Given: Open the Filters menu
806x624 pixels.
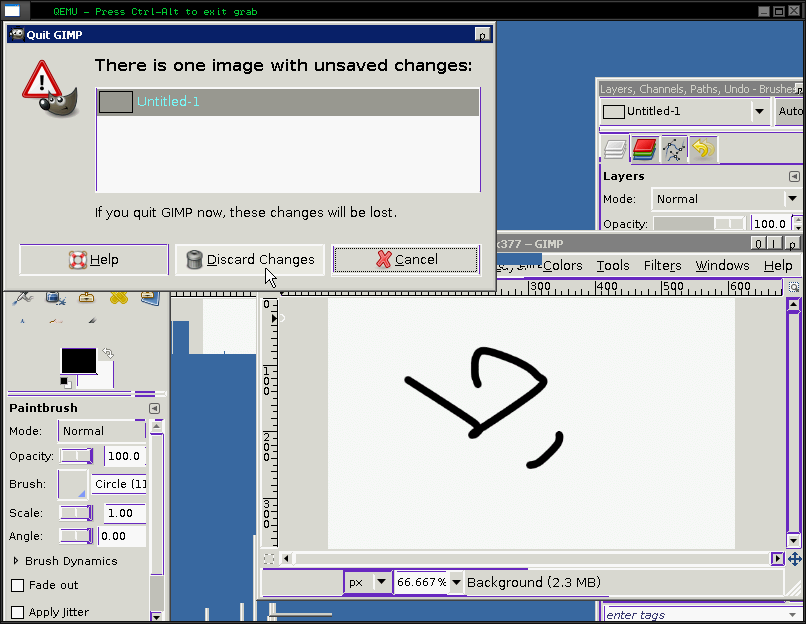Looking at the screenshot, I should [x=662, y=265].
